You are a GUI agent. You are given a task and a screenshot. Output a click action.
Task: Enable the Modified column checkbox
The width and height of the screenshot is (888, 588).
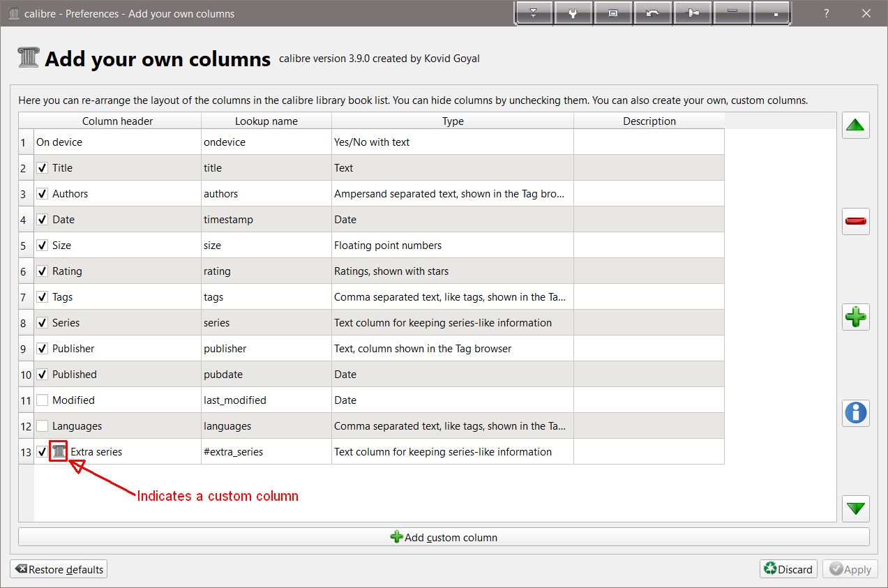point(43,400)
